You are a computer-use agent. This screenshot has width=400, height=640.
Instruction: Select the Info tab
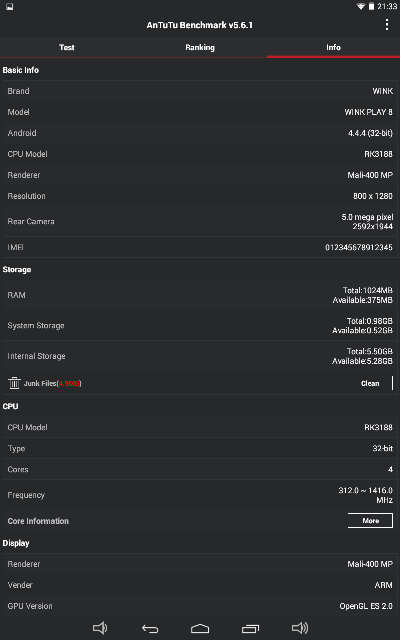click(x=333, y=47)
